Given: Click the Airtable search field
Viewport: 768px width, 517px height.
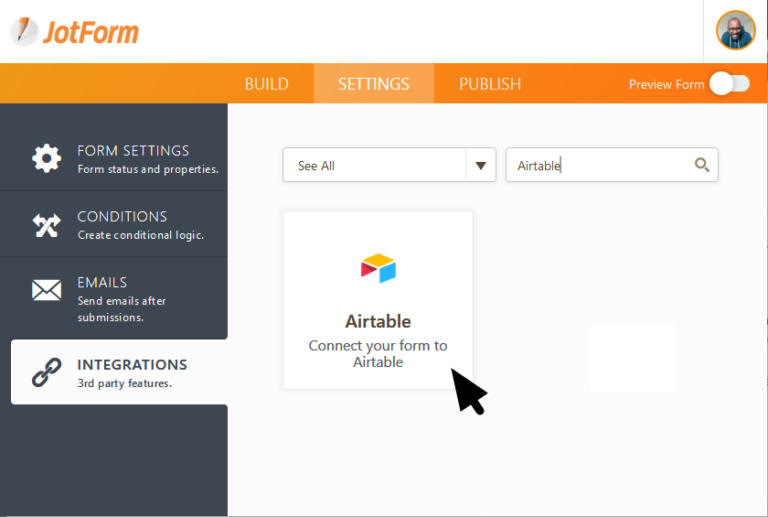Looking at the screenshot, I should click(x=612, y=165).
